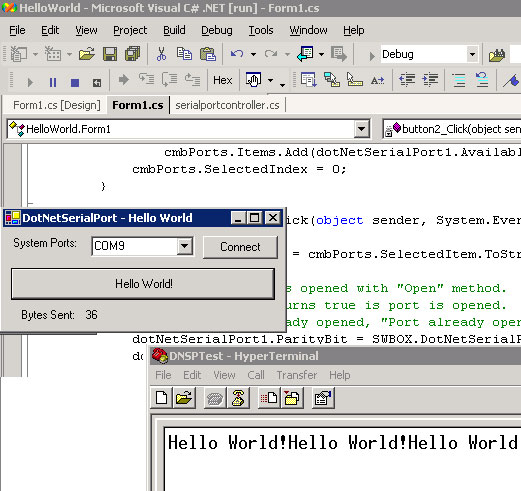The width and height of the screenshot is (521, 491).
Task: Pause debugging with Break All icon
Action: point(53,82)
